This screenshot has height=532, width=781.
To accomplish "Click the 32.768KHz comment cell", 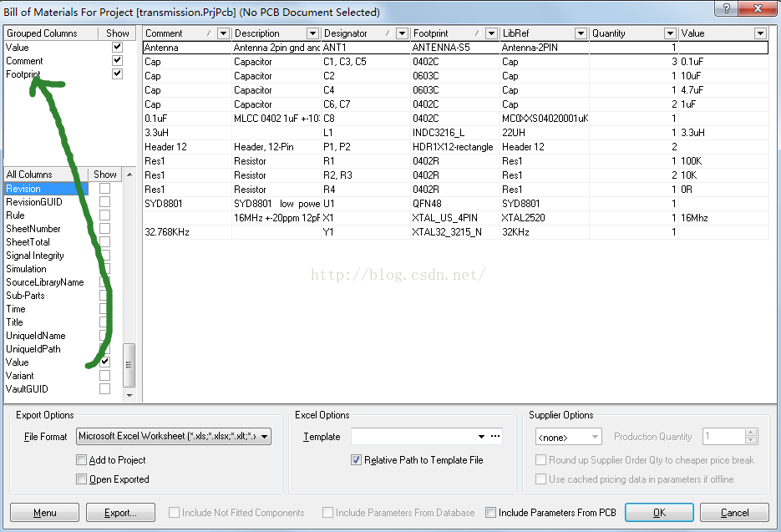I will coord(187,232).
